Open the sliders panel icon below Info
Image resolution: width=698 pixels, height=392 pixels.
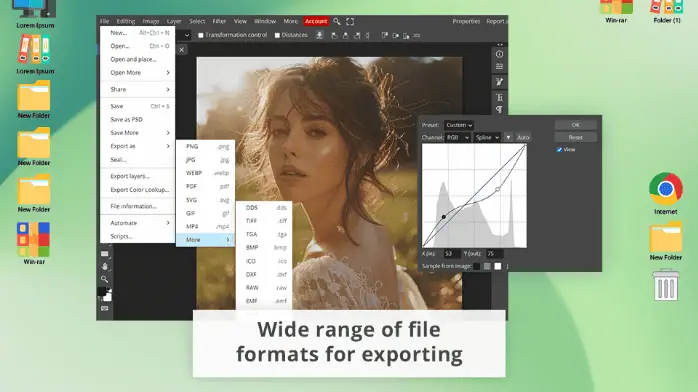(499, 67)
